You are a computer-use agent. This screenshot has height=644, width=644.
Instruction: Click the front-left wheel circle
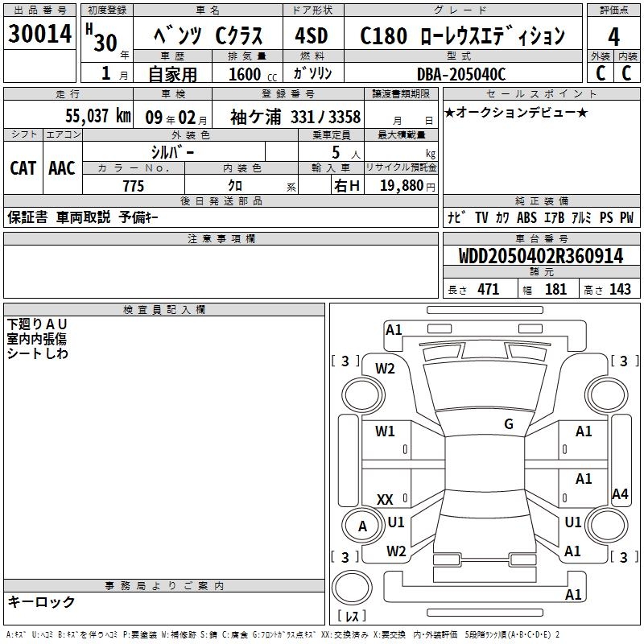[363, 395]
